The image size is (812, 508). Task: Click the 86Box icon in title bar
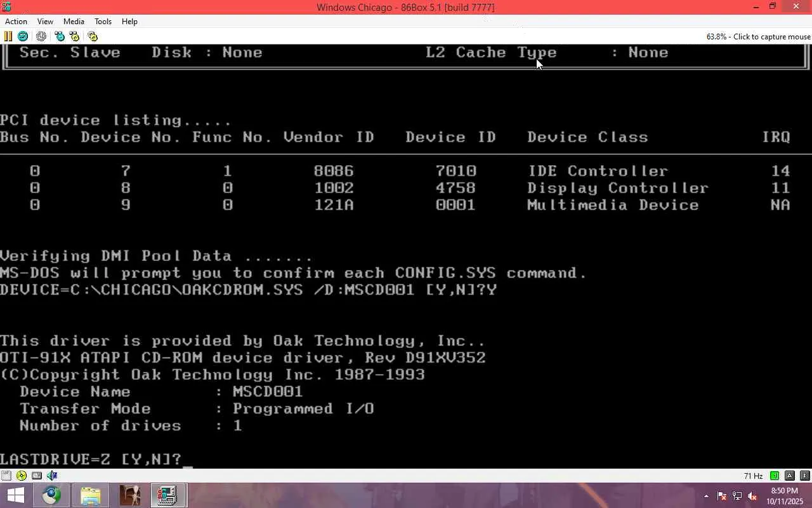pos(6,7)
